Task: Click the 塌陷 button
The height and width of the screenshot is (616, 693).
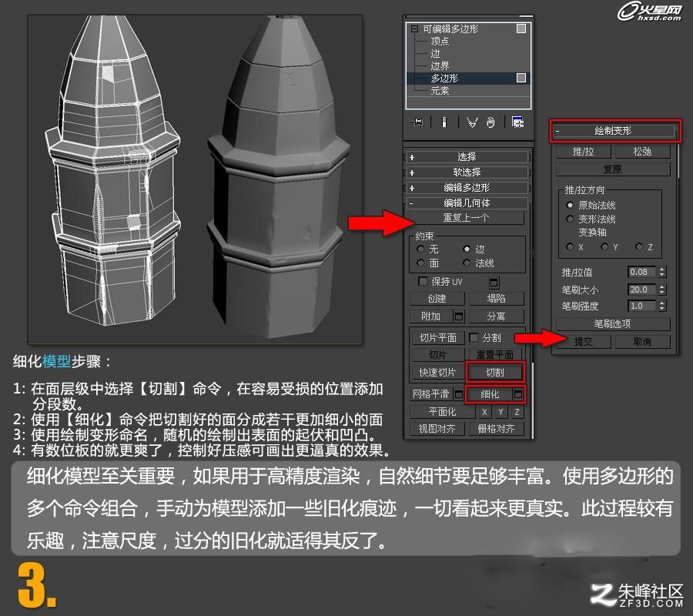Action: tap(497, 299)
